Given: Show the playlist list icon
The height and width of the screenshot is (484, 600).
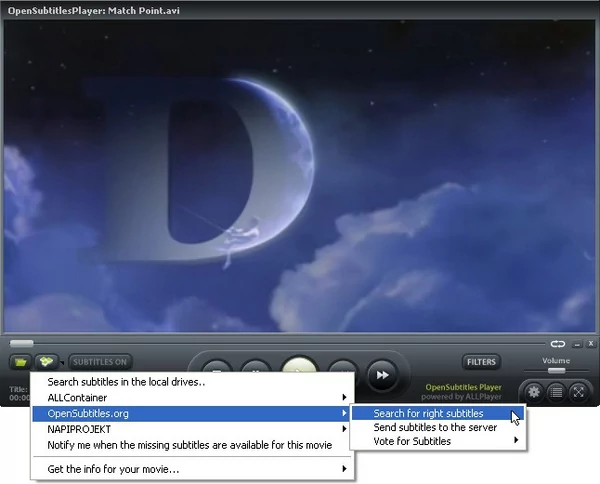Looking at the screenshot, I should point(556,391).
